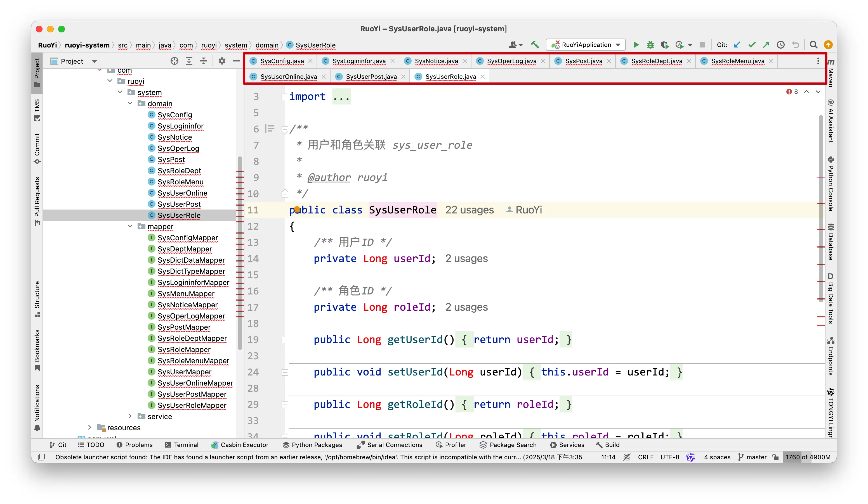The width and height of the screenshot is (868, 504).
Task: Close the SysUserRole.java tab
Action: click(x=483, y=76)
